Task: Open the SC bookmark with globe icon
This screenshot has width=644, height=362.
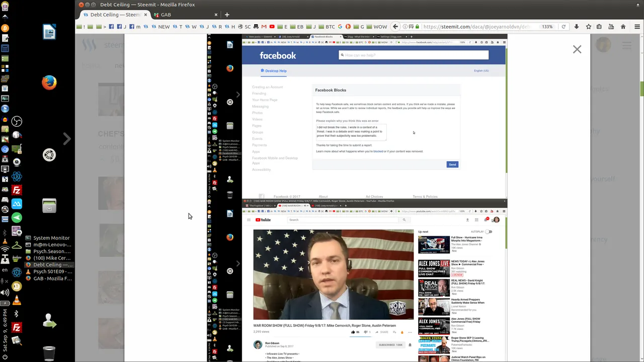Action: [x=244, y=27]
